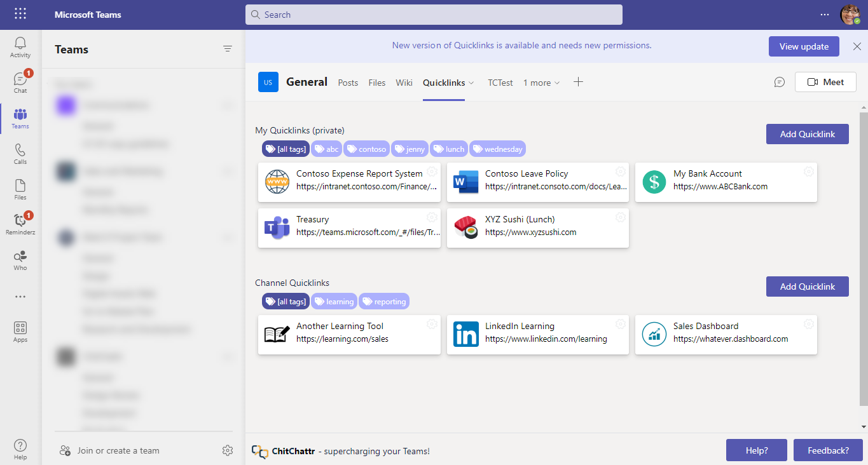Open the app launcher waffle icon

point(20,14)
